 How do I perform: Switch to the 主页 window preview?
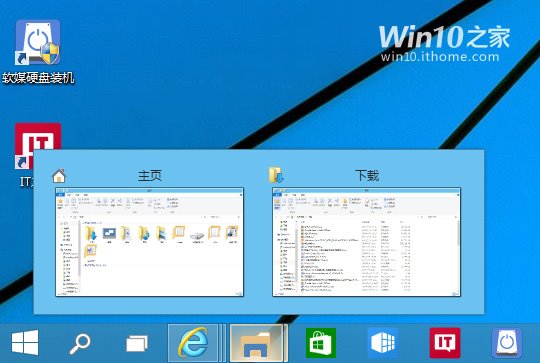[149, 242]
